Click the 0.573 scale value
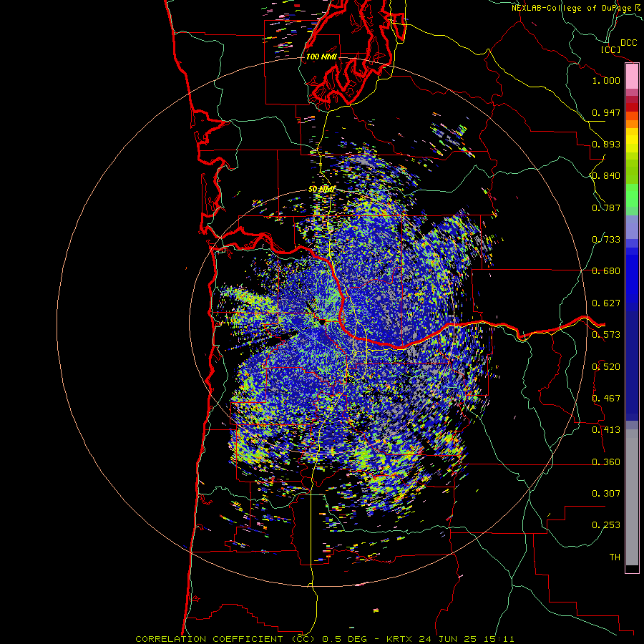This screenshot has width=644, height=644. tap(606, 335)
